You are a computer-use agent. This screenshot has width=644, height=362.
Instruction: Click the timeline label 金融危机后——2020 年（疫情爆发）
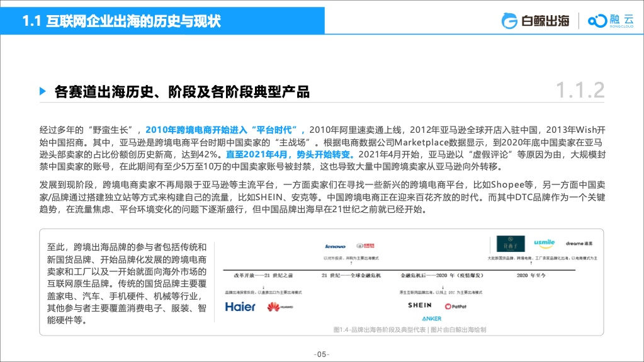tap(442, 275)
